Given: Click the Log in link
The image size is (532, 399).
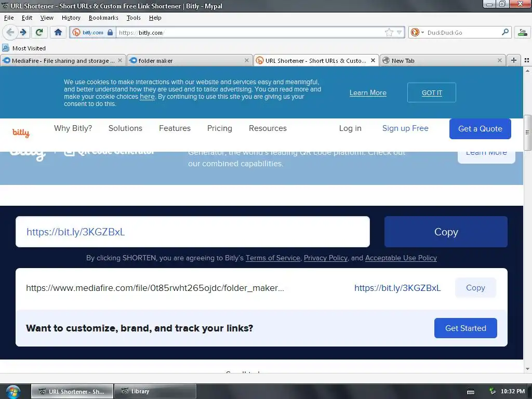Looking at the screenshot, I should [350, 128].
